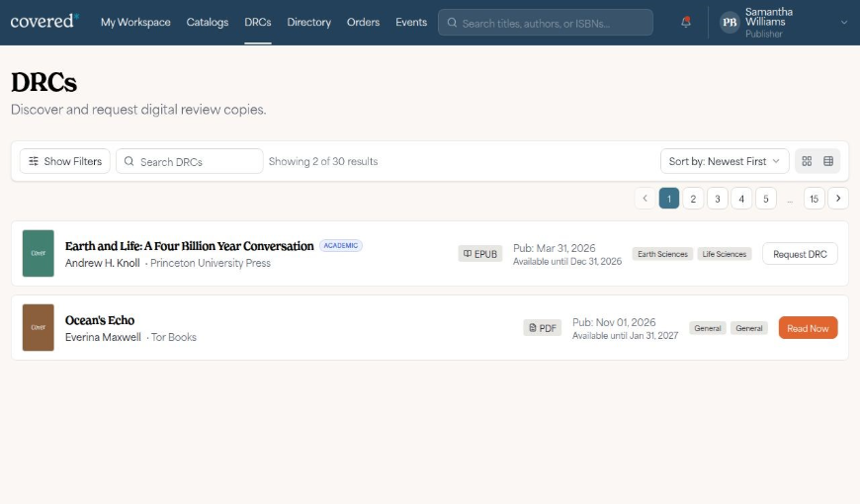
Task: Open the notifications bell
Action: tap(686, 22)
